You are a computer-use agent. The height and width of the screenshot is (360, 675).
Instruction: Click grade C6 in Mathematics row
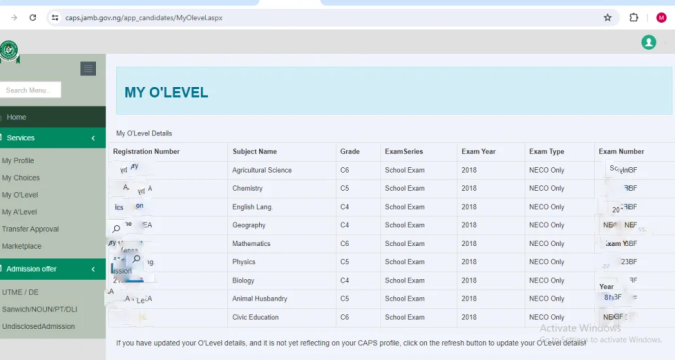tap(344, 244)
